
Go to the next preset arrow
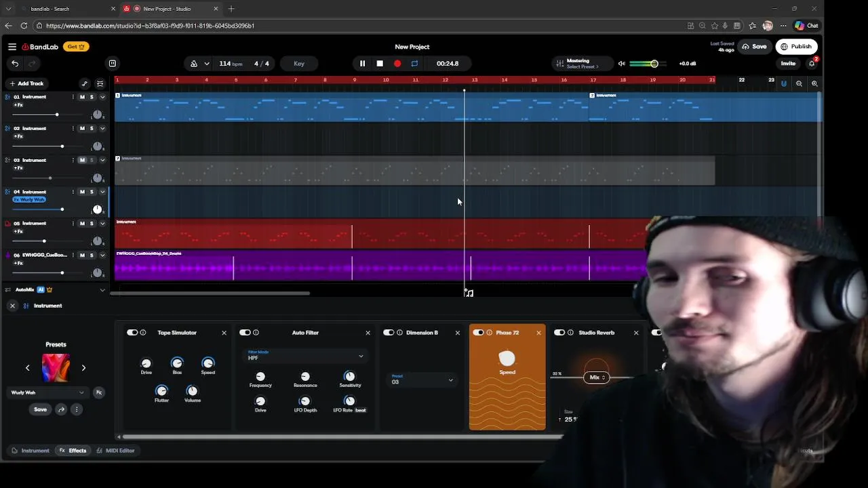point(83,368)
